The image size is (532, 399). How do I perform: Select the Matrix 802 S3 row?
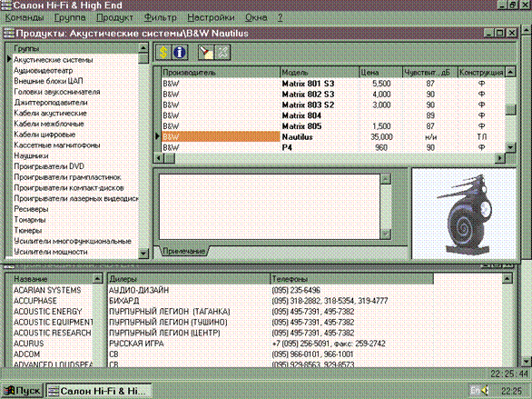point(333,94)
